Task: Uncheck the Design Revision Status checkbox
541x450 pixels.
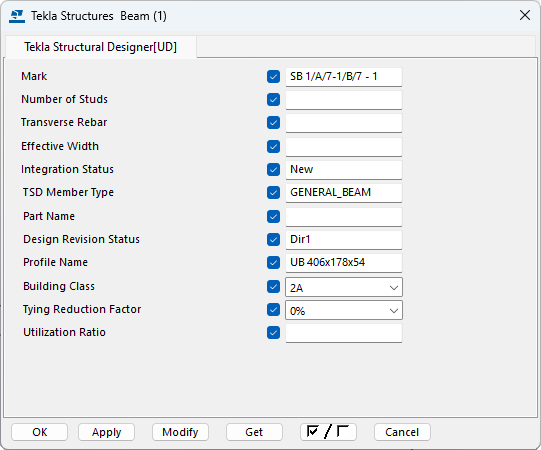Action: [x=273, y=239]
